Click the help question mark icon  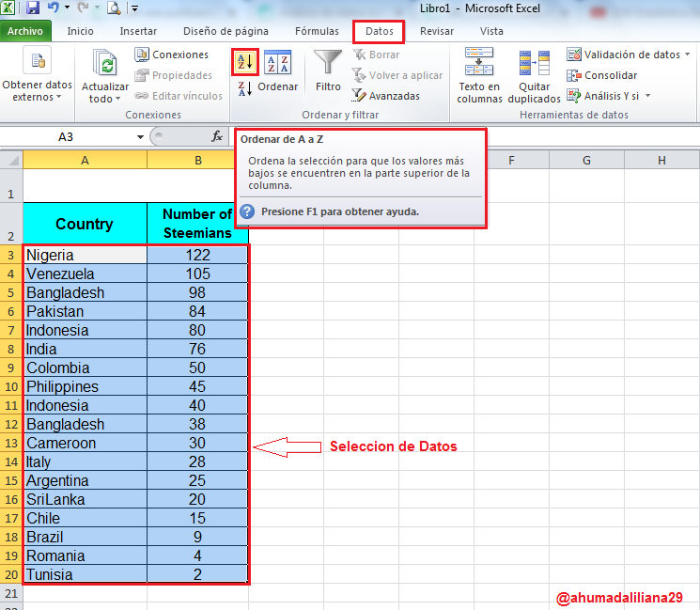pyautogui.click(x=247, y=211)
